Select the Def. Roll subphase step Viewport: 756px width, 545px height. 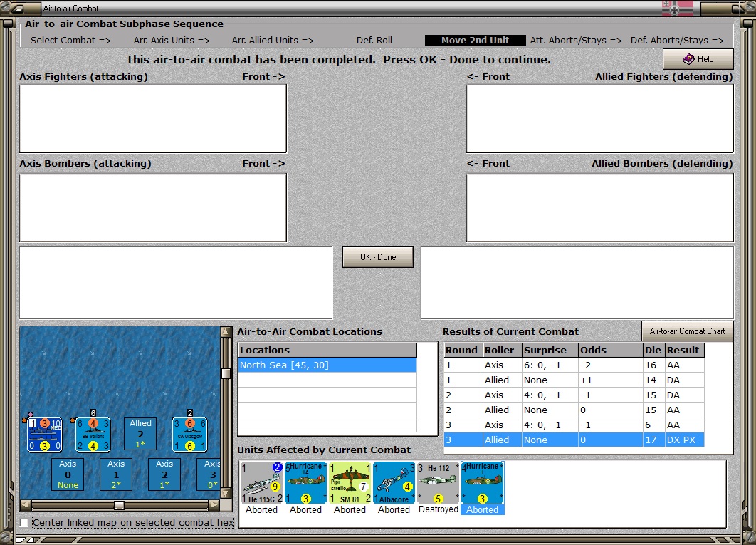pyautogui.click(x=374, y=41)
